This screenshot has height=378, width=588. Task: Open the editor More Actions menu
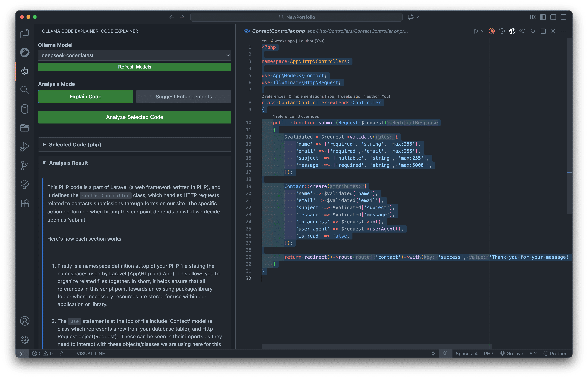pos(563,31)
